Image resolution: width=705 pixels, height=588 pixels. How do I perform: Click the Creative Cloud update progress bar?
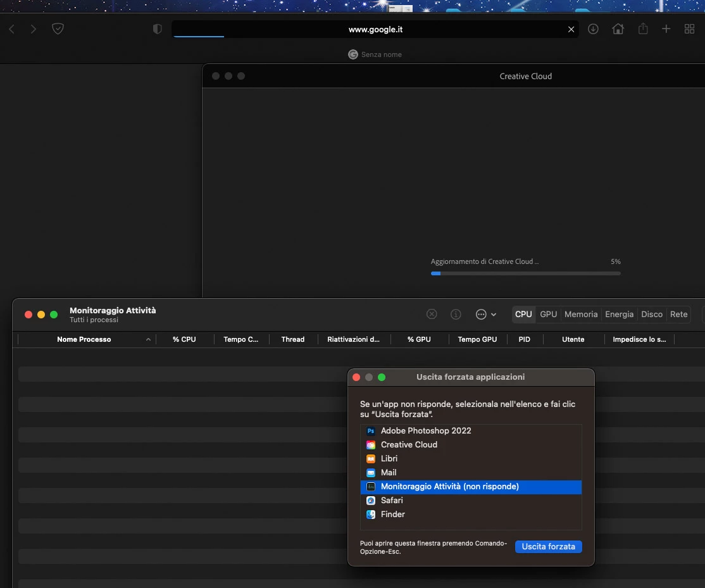pyautogui.click(x=526, y=273)
